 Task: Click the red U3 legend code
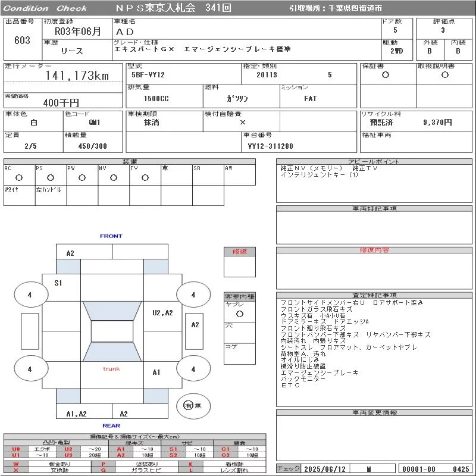pos(68,455)
